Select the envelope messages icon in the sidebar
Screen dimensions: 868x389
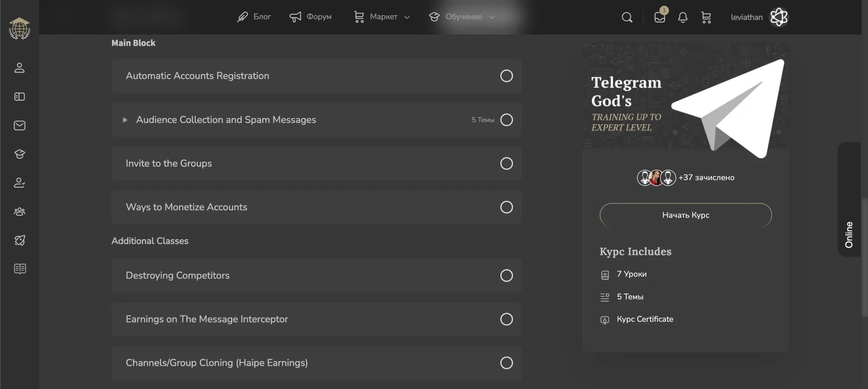click(x=19, y=125)
